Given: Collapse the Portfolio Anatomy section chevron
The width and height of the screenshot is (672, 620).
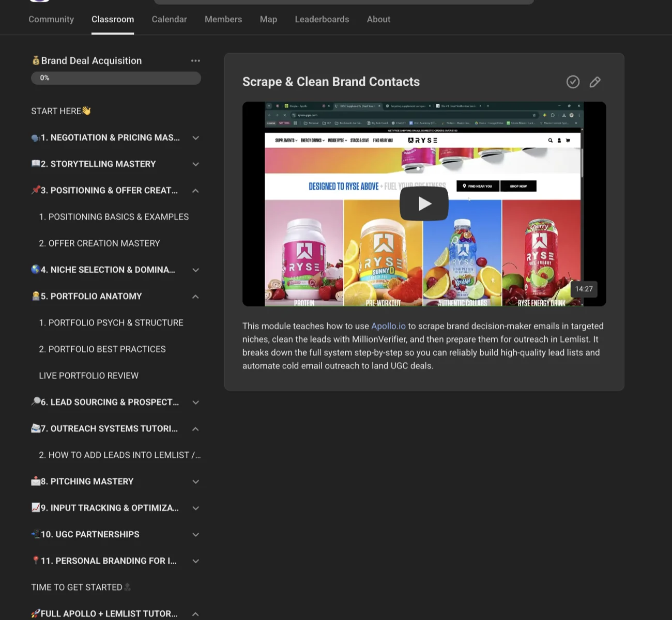Looking at the screenshot, I should tap(195, 297).
